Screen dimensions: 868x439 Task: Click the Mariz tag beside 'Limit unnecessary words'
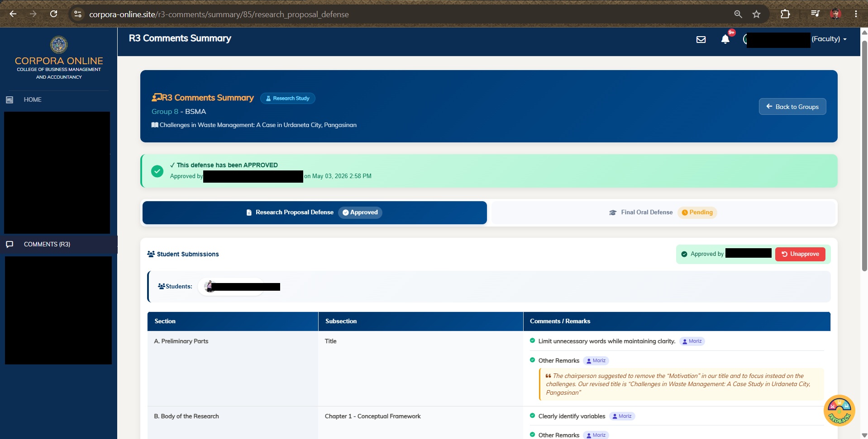[x=692, y=341]
